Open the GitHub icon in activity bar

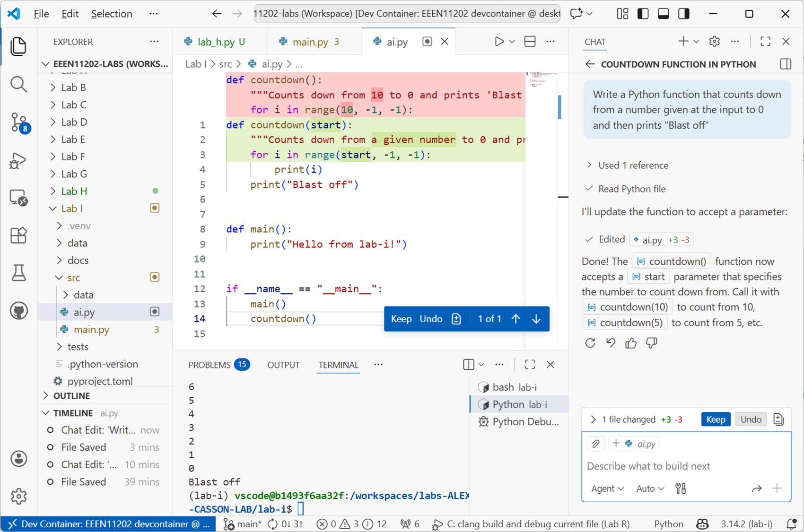click(18, 311)
